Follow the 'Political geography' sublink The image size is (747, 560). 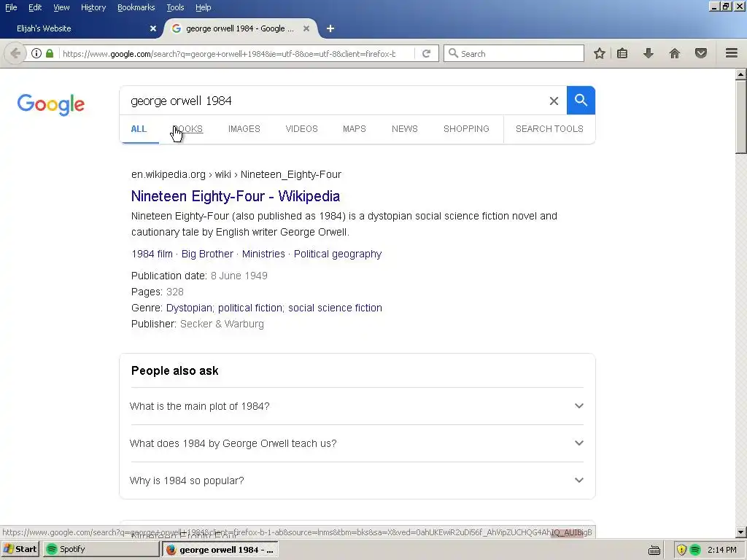[x=338, y=254]
